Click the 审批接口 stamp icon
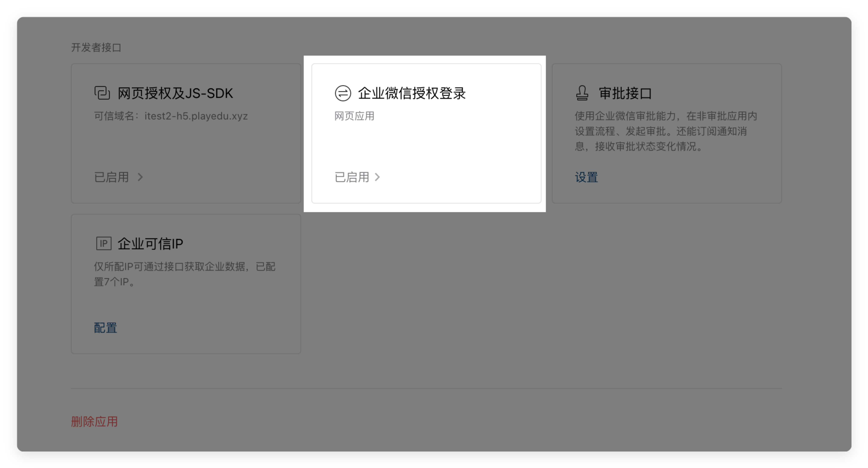868x468 pixels. pyautogui.click(x=582, y=93)
